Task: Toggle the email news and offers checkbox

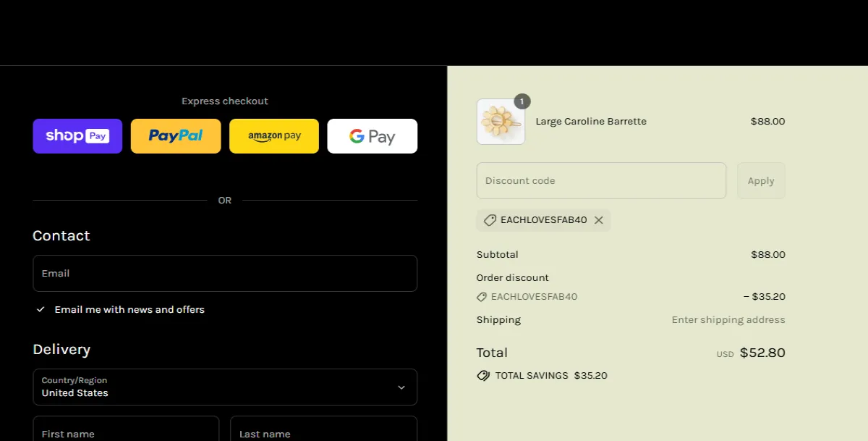Action: click(41, 310)
